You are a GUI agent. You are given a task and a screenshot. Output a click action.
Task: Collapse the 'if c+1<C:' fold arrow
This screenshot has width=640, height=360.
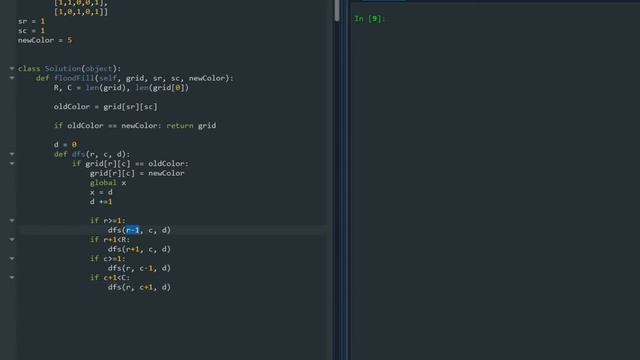pos(12,278)
